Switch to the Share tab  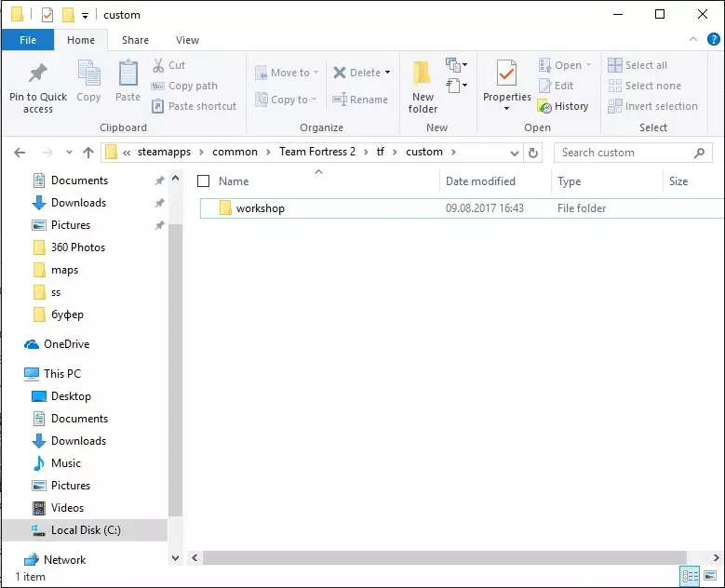(136, 40)
